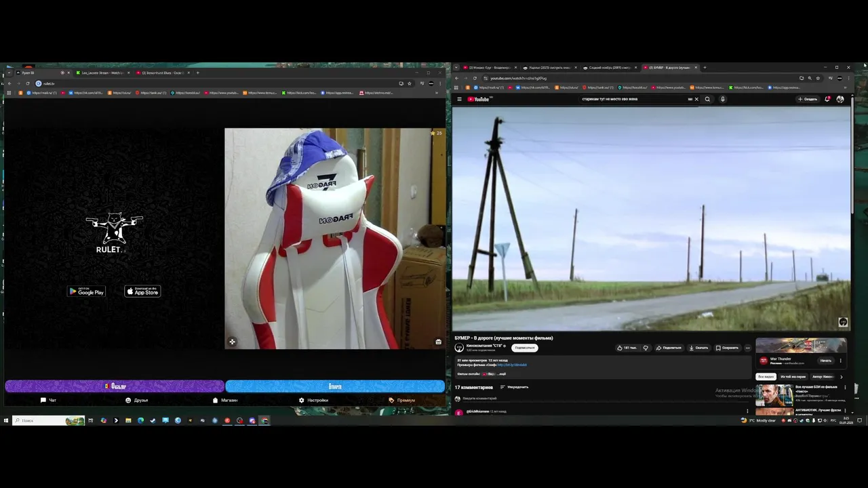Click the gift icon on the webcam video
Image resolution: width=868 pixels, height=488 pixels.
click(x=438, y=342)
